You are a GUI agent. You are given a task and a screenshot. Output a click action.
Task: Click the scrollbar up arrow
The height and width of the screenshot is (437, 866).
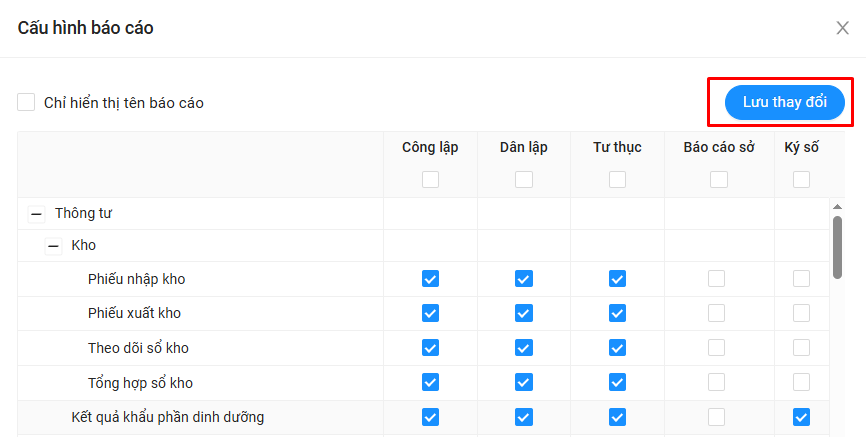click(837, 207)
